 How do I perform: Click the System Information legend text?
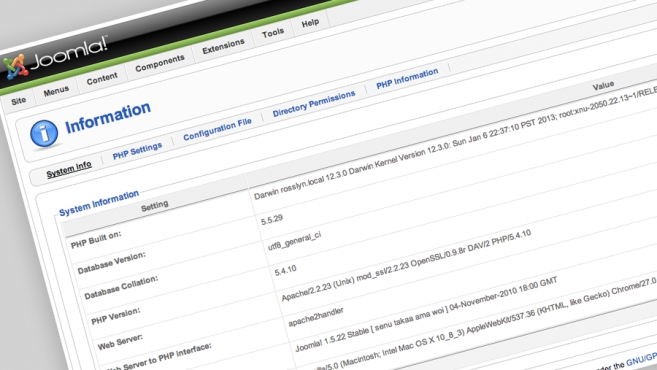99,203
